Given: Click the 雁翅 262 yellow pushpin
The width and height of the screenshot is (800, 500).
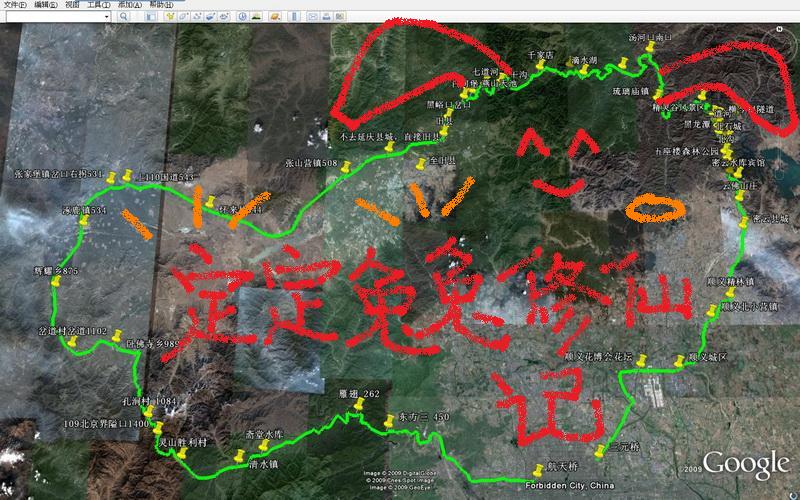Looking at the screenshot, I should pos(359,405).
